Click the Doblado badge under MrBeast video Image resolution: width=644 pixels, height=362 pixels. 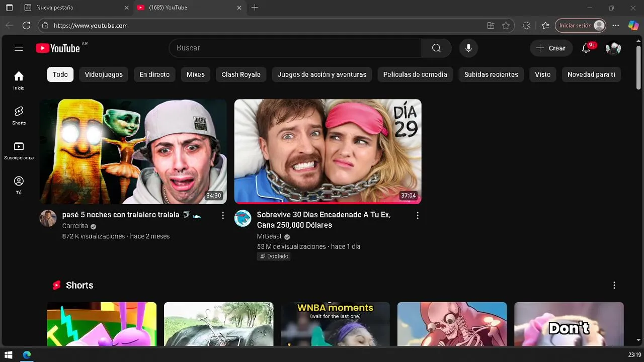(x=274, y=256)
